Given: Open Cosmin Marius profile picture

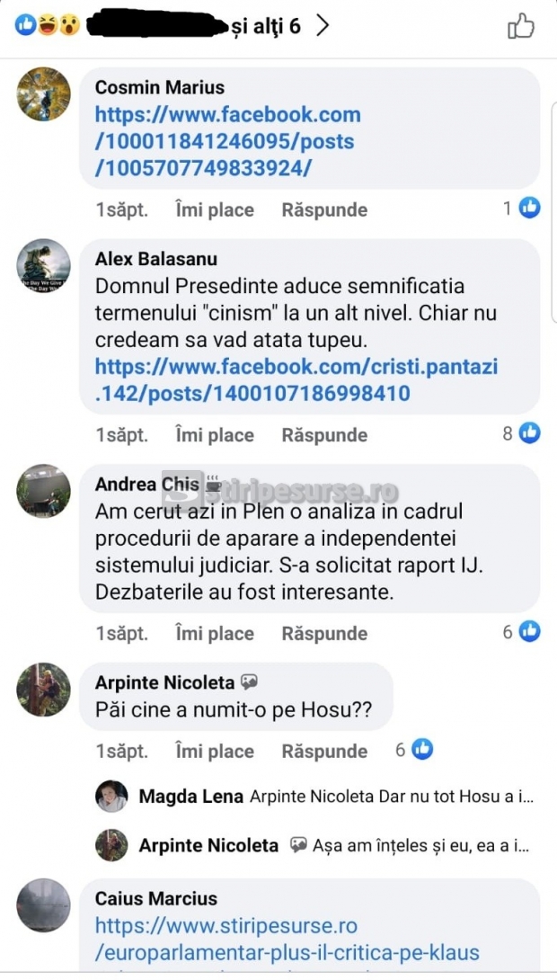Looking at the screenshot, I should tap(43, 94).
